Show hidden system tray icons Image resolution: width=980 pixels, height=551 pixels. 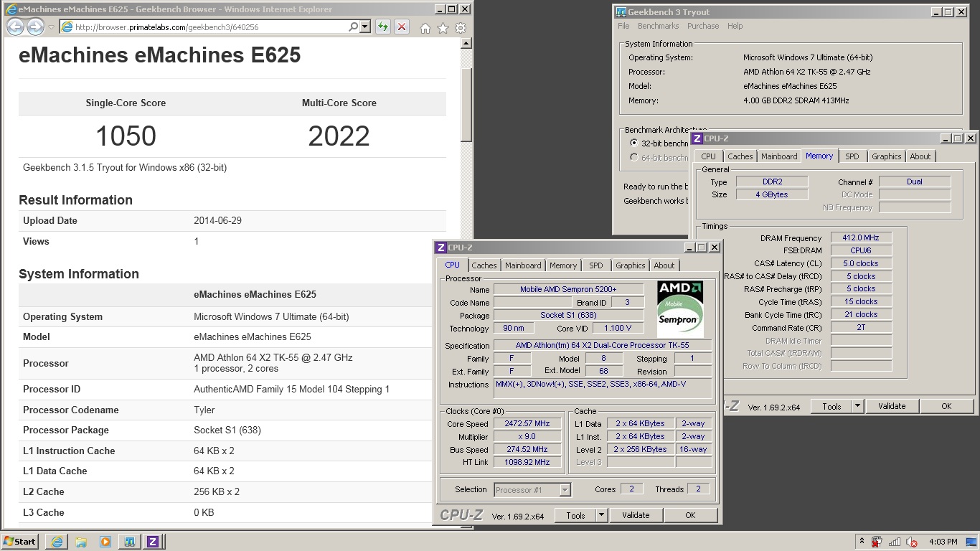click(862, 542)
